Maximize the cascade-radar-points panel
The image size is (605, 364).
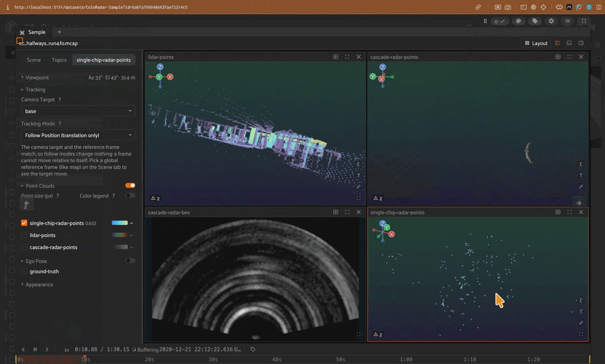[570, 57]
